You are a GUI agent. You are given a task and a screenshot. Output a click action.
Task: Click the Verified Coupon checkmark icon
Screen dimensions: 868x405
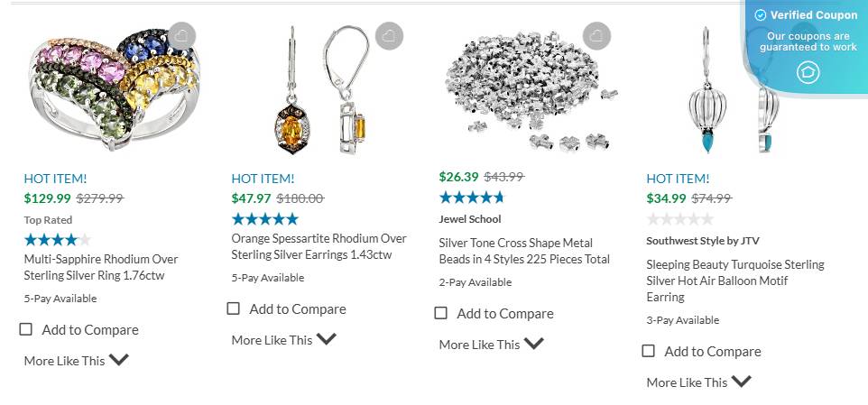760,15
